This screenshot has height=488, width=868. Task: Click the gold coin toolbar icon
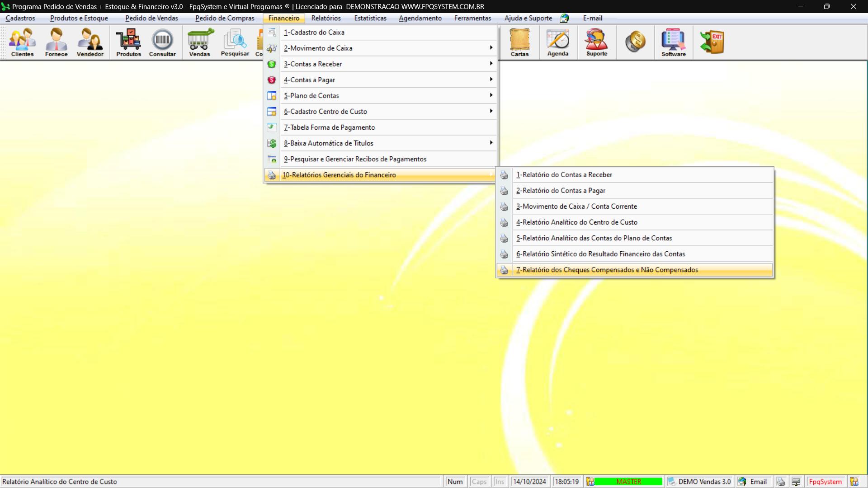(635, 42)
